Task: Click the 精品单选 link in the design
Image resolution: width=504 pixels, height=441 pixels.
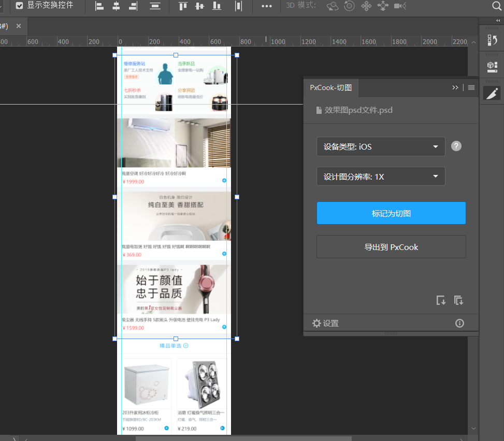Action: [x=174, y=346]
